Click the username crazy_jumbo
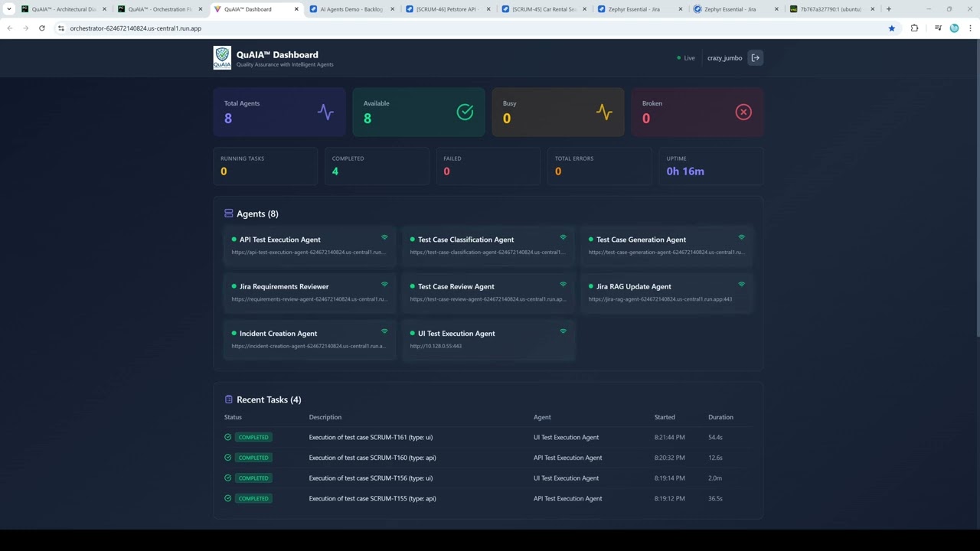Screen dimensions: 980x551 [724, 58]
